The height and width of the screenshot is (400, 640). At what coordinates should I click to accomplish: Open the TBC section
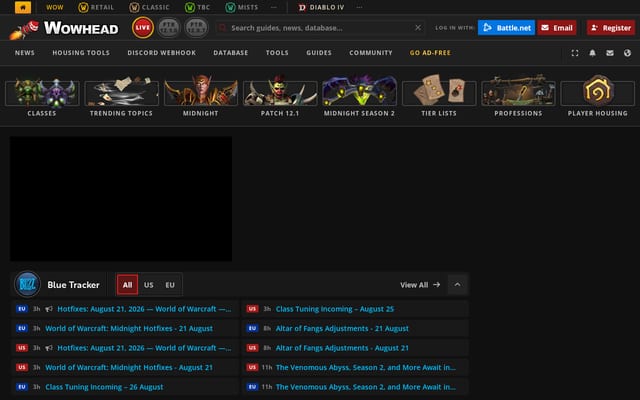pyautogui.click(x=198, y=7)
